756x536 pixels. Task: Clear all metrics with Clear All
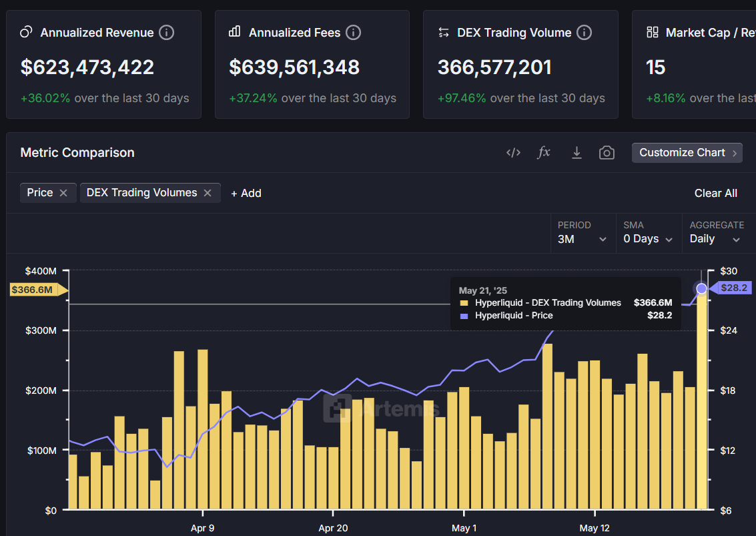pyautogui.click(x=715, y=194)
